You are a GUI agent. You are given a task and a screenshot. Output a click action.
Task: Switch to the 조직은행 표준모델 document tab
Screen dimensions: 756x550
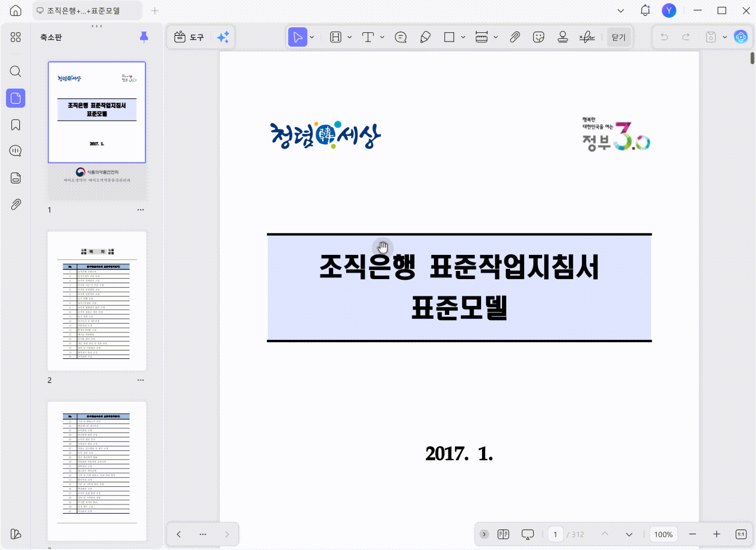point(87,11)
